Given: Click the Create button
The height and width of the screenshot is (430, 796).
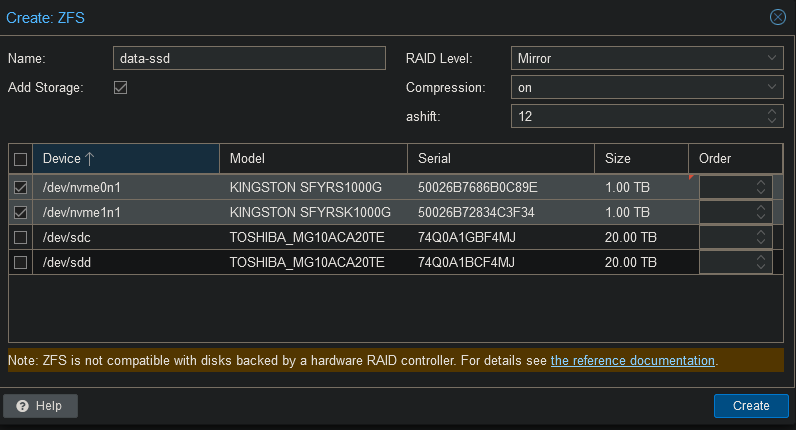Looking at the screenshot, I should (750, 406).
